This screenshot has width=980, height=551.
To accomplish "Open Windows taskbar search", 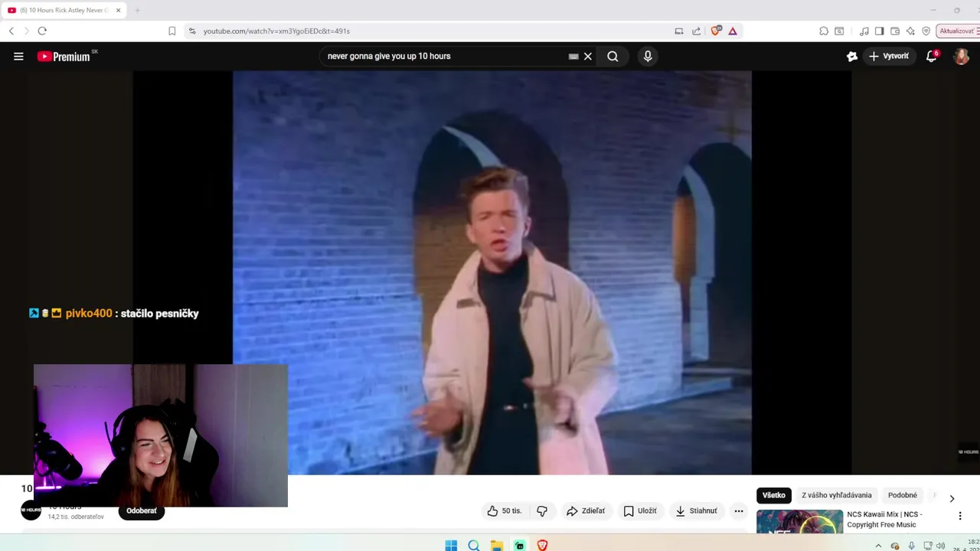I will pos(474,545).
